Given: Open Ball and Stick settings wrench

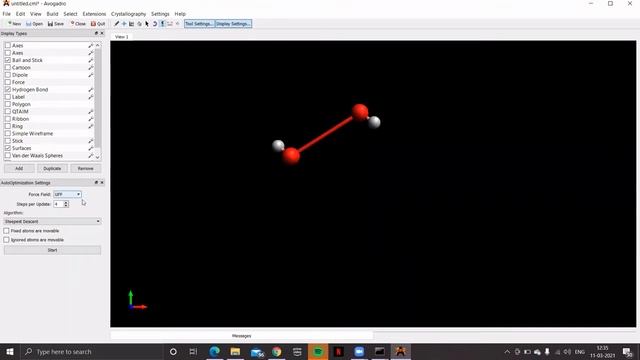Looking at the screenshot, I should 91,60.
